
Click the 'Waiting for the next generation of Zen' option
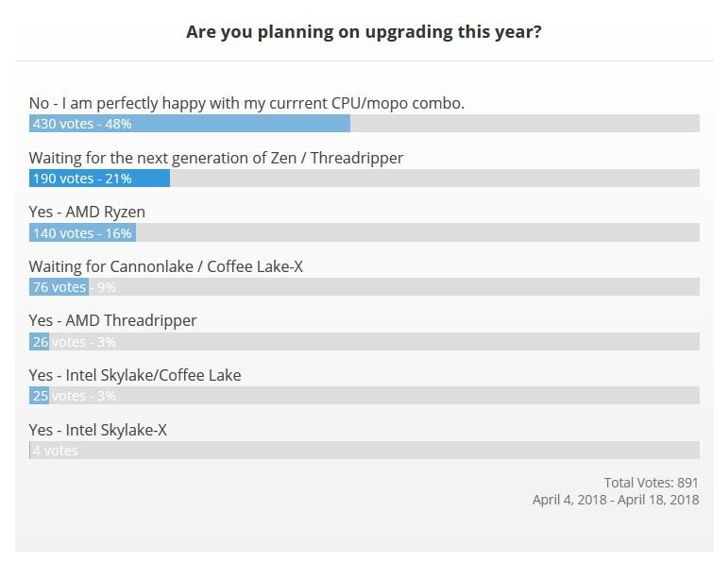(x=216, y=158)
